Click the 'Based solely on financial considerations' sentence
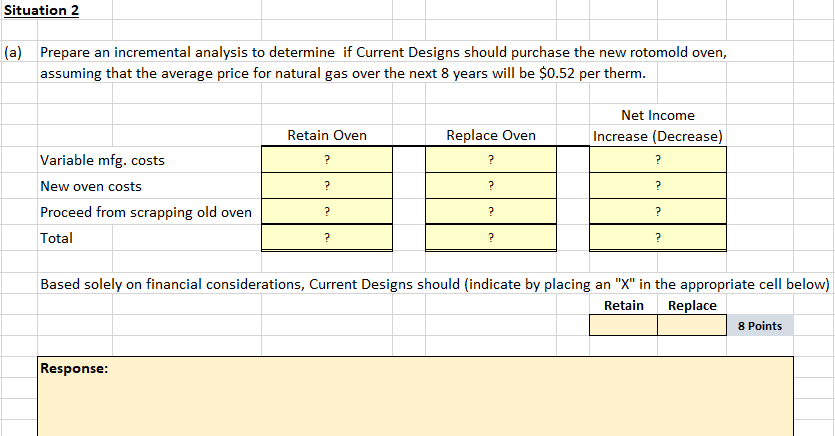 [435, 284]
